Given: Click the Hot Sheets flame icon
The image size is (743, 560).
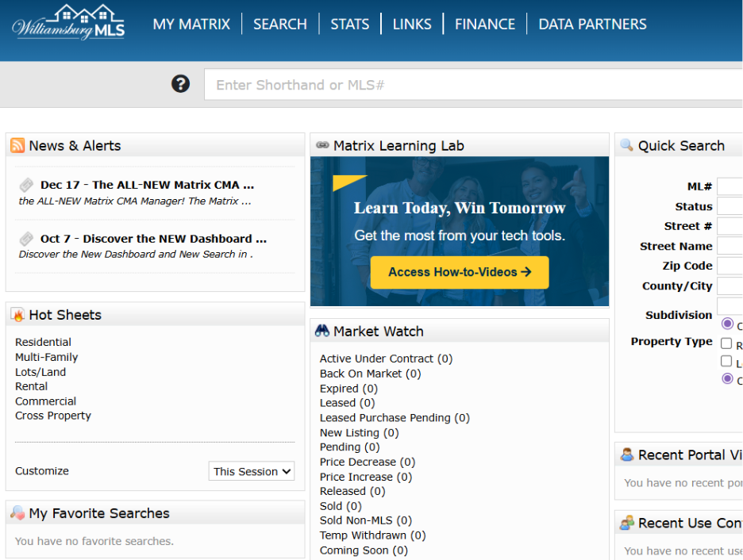Looking at the screenshot, I should pyautogui.click(x=17, y=315).
